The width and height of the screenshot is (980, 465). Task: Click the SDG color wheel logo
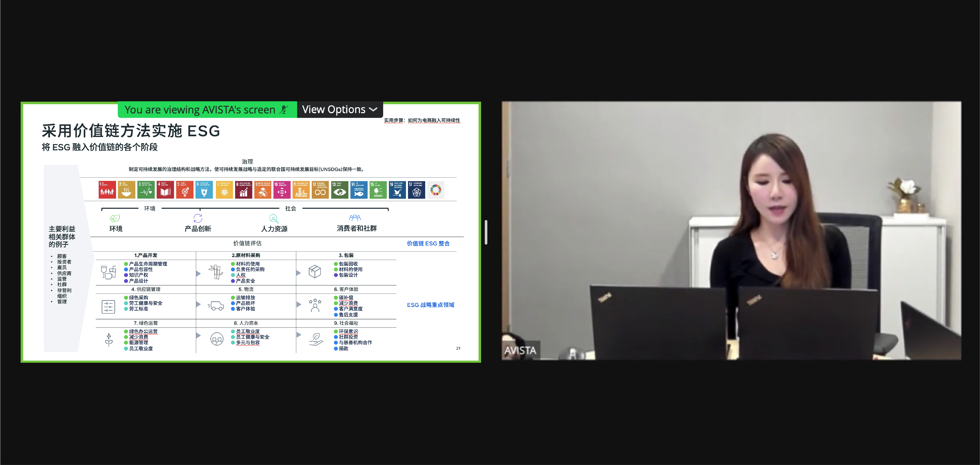click(x=436, y=190)
